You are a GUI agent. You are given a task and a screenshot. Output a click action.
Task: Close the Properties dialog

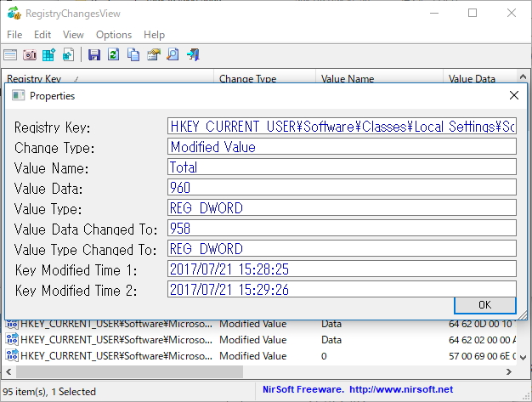click(514, 95)
